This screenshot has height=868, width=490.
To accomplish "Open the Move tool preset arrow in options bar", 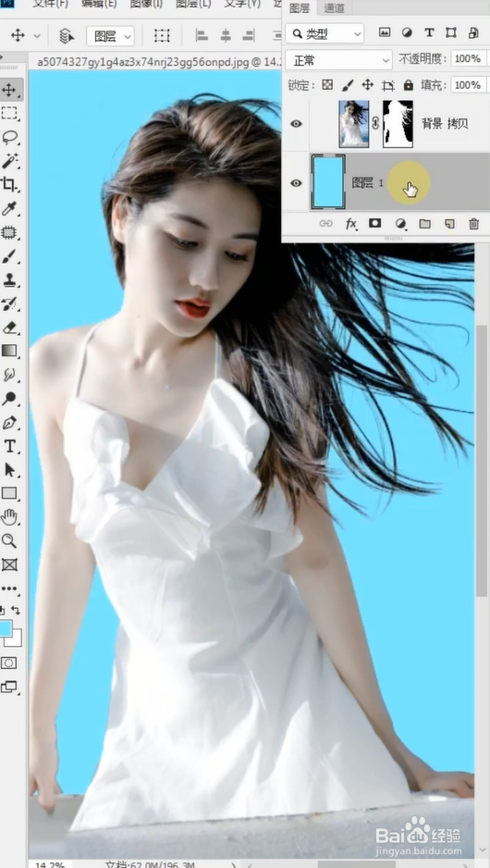I will (37, 36).
